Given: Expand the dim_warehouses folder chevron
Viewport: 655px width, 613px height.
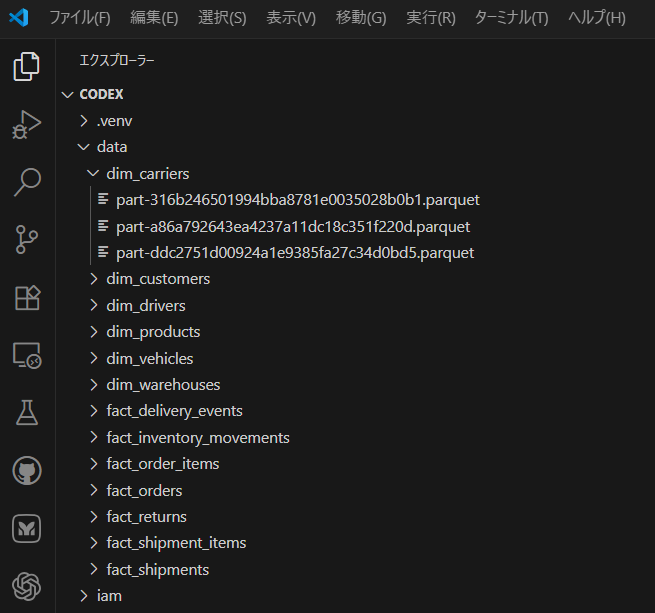Looking at the screenshot, I should (x=94, y=384).
